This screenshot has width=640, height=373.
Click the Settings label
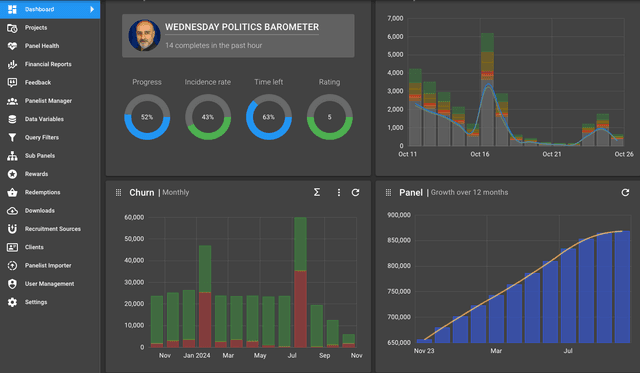pyautogui.click(x=36, y=302)
